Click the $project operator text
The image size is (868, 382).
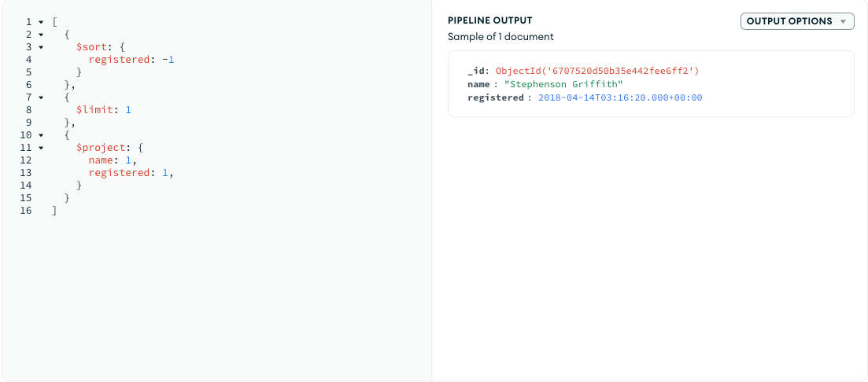(100, 148)
